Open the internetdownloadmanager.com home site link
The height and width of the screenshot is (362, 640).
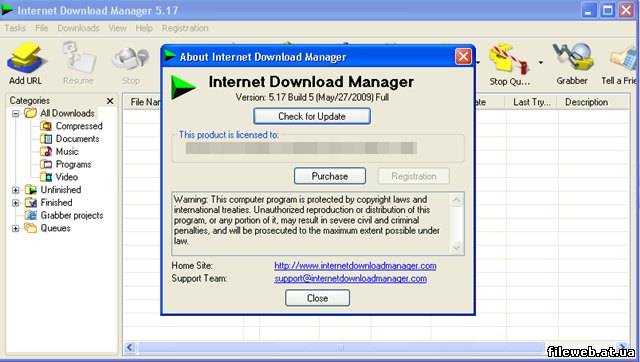coord(355,266)
